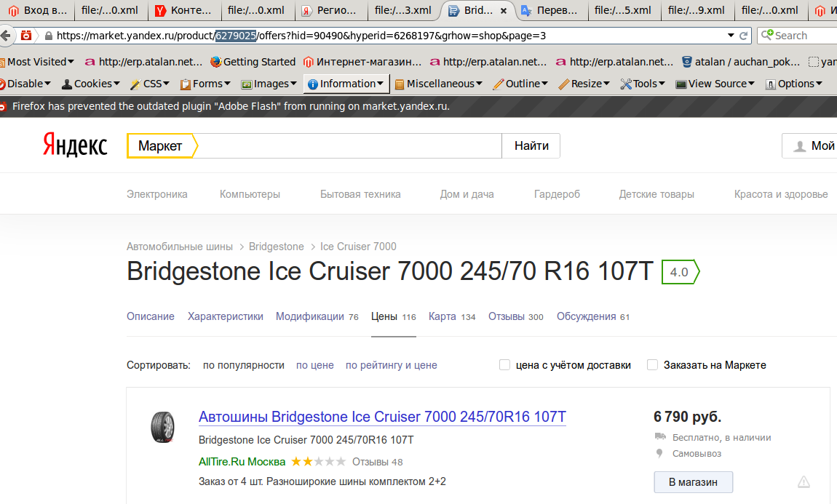Click the browser back arrow button

tap(5, 36)
